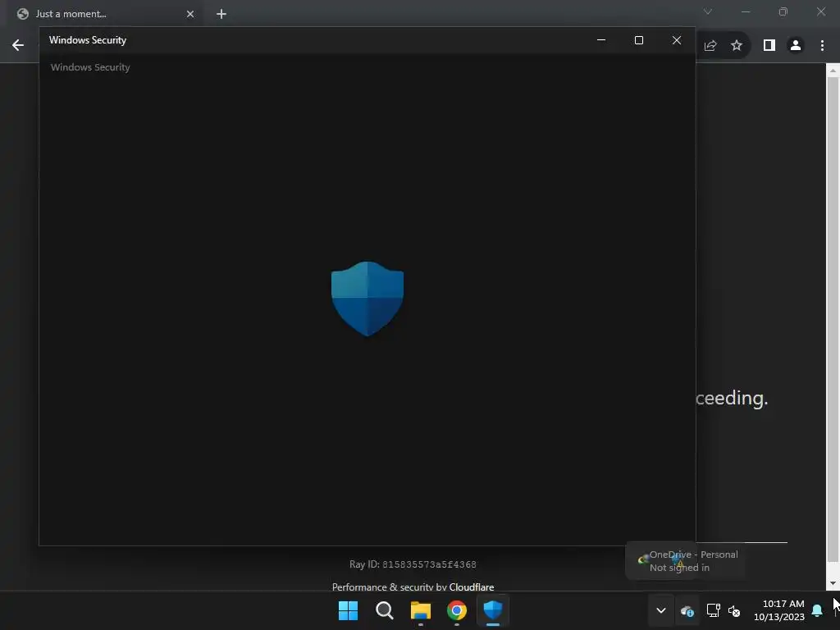Share this page from Chrome toolbar
Viewport: 840px width, 630px height.
(x=710, y=45)
